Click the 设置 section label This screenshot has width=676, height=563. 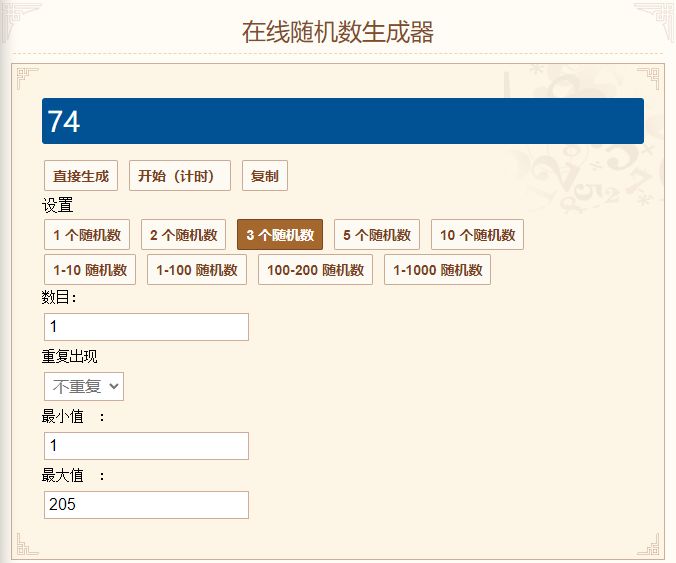pos(57,205)
